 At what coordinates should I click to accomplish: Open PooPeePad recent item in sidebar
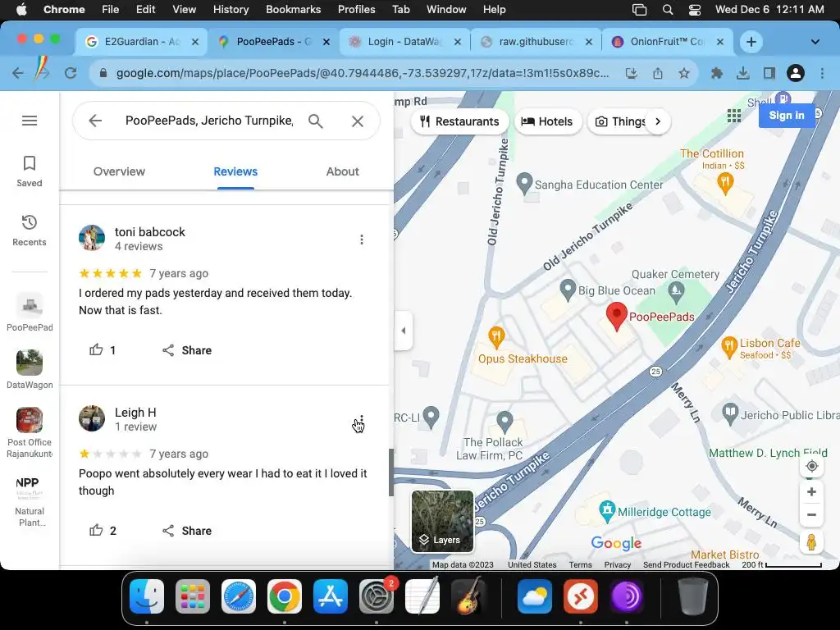30,313
